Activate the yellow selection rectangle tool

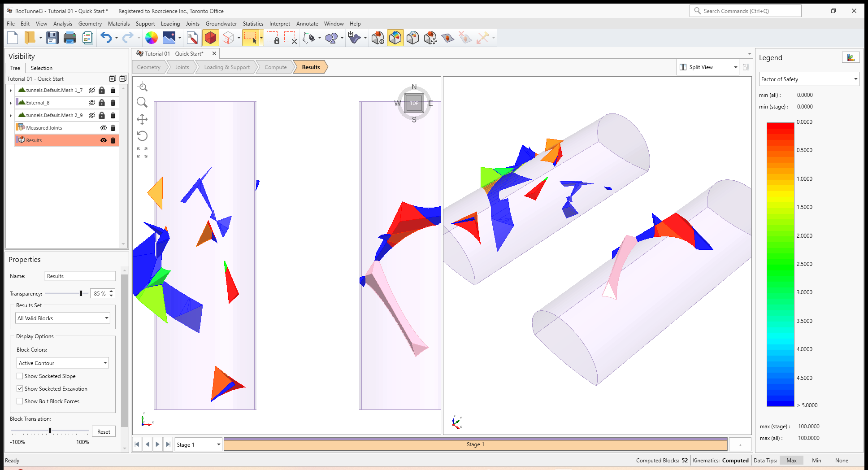251,38
